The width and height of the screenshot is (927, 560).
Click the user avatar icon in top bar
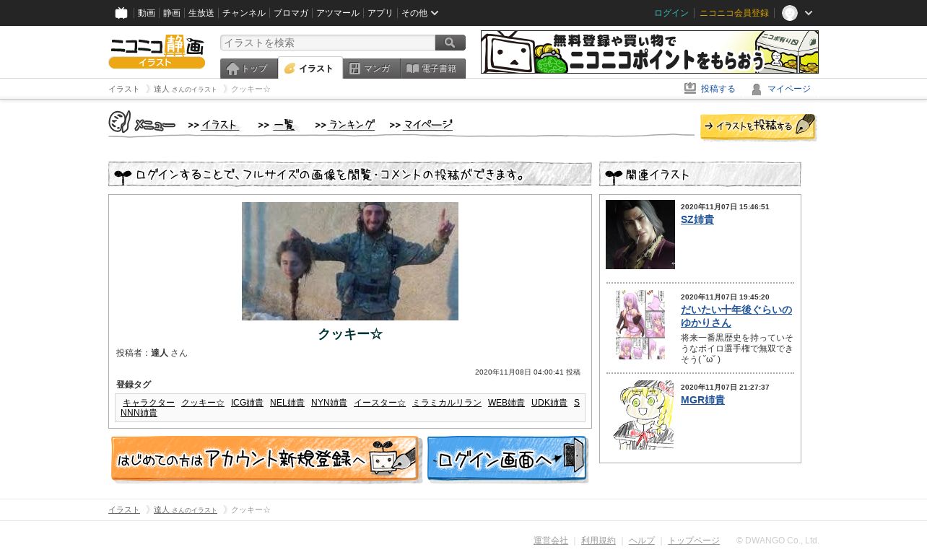point(790,13)
